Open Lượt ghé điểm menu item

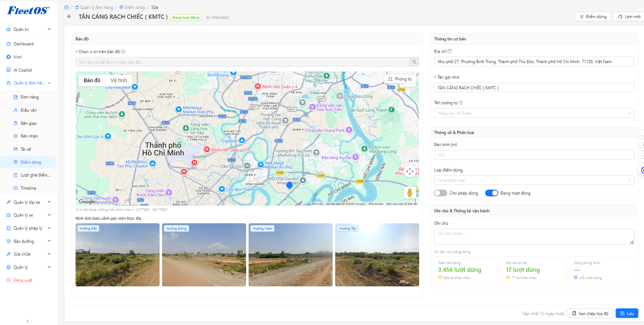(28, 175)
